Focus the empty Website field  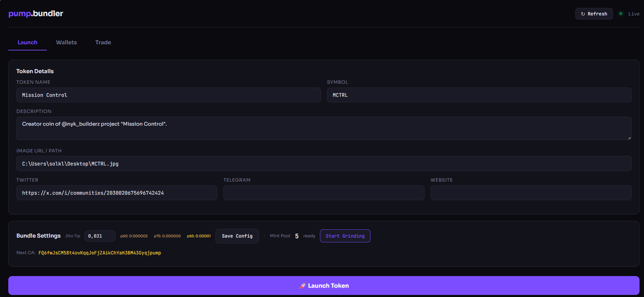click(x=531, y=192)
